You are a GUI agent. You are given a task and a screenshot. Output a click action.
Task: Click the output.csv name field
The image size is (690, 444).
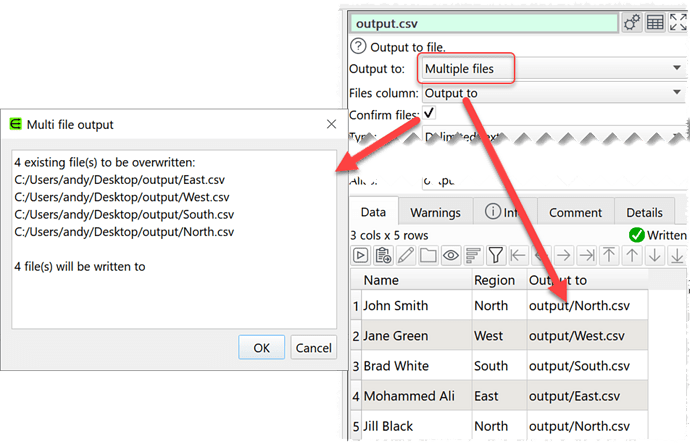(484, 23)
